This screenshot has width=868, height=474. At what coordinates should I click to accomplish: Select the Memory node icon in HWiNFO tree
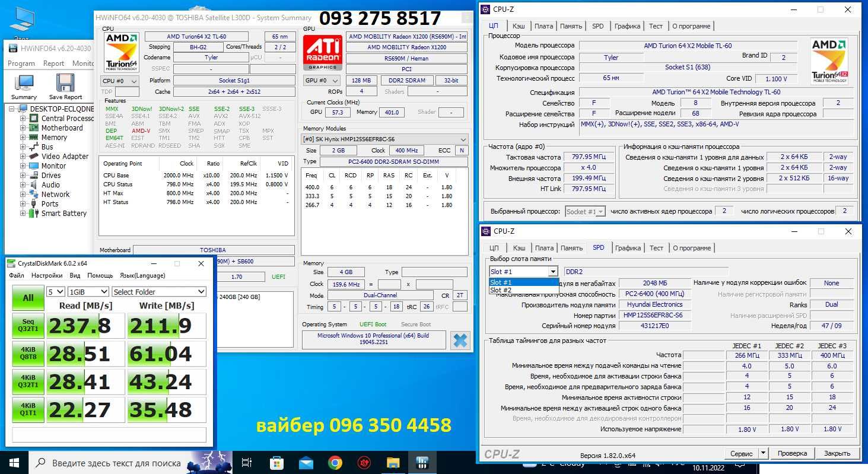click(x=35, y=137)
